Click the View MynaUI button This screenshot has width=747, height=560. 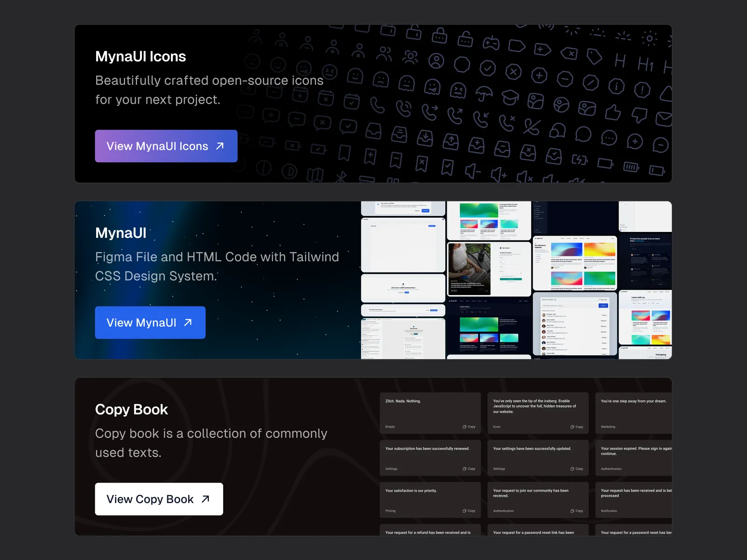(x=150, y=322)
